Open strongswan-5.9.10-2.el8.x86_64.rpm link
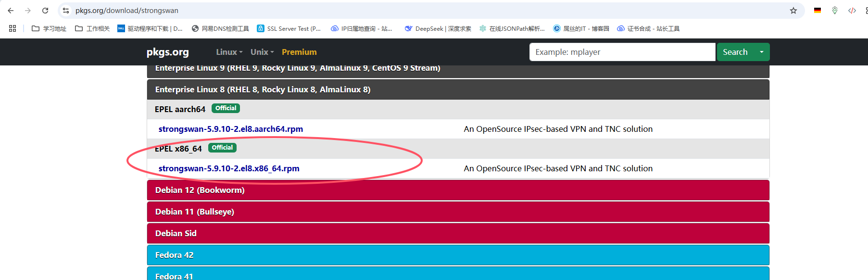Viewport: 868px width, 280px height. 229,168
